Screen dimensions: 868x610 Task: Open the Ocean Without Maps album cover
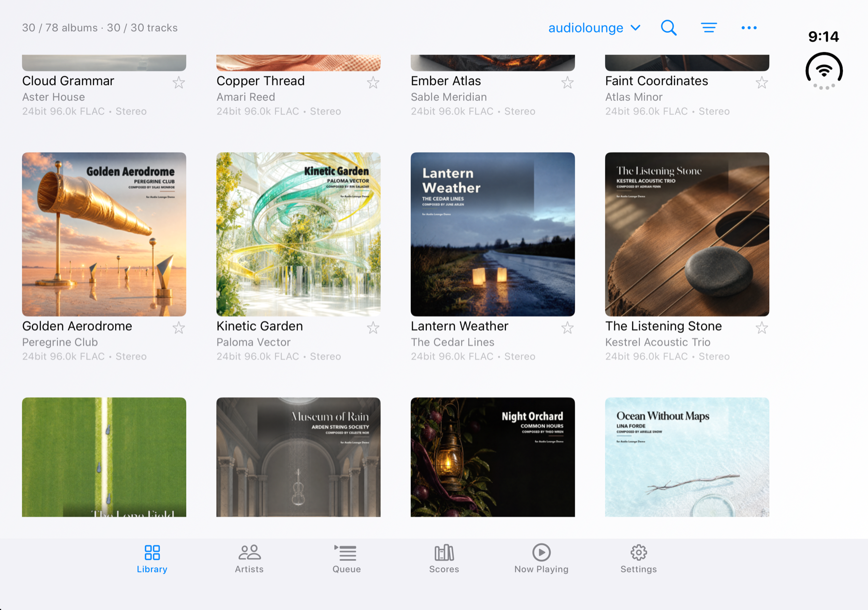pyautogui.click(x=687, y=457)
